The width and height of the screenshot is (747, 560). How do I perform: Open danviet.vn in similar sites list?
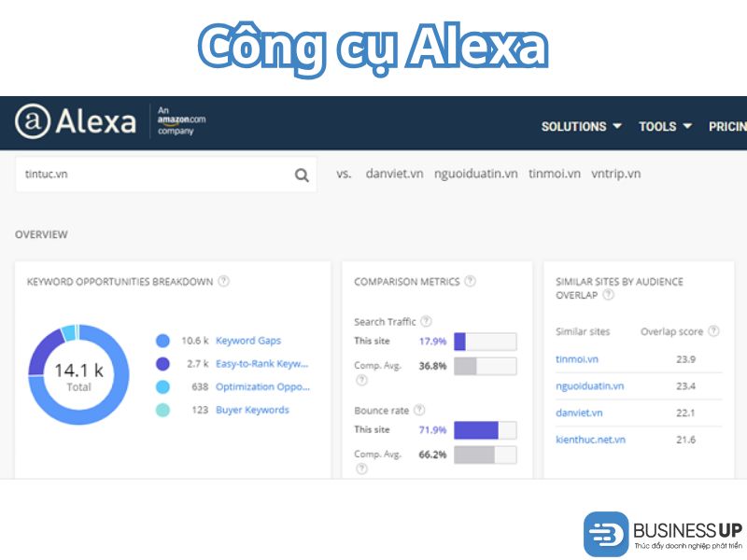coord(579,413)
